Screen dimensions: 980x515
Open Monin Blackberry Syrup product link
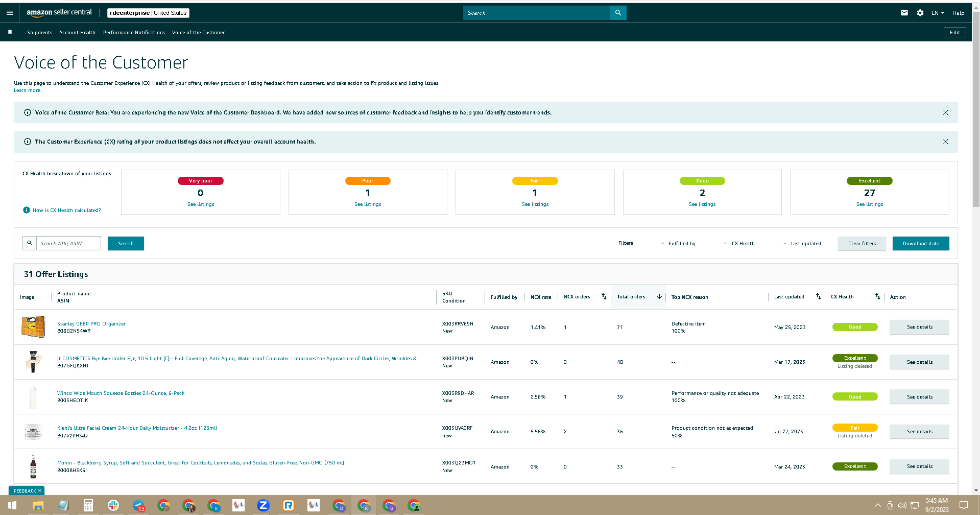click(201, 463)
